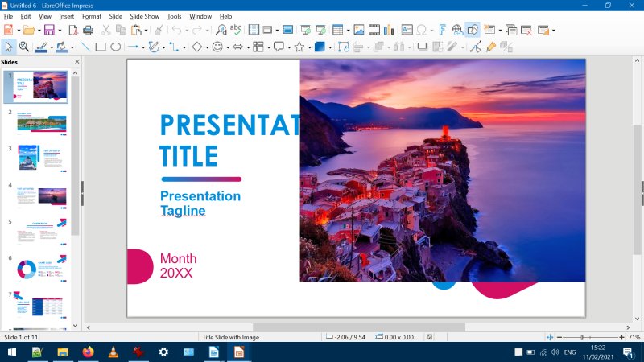Insert a chart into the slide
The image size is (644, 362).
pyautogui.click(x=390, y=30)
